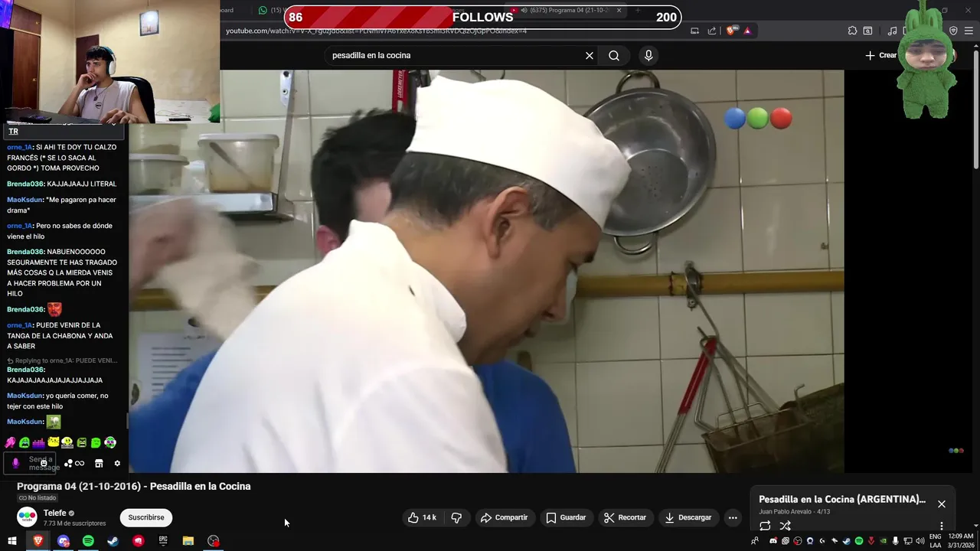Open the browser extensions puzzle icon

pyautogui.click(x=852, y=31)
